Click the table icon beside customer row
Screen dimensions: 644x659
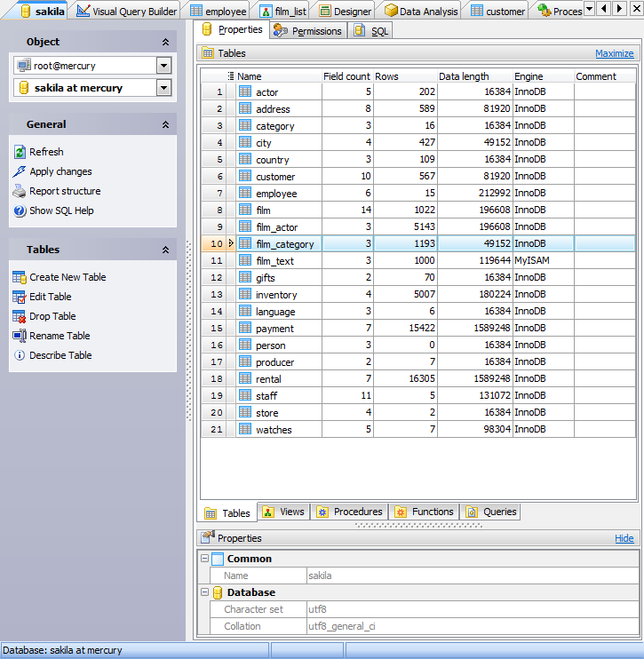(245, 176)
